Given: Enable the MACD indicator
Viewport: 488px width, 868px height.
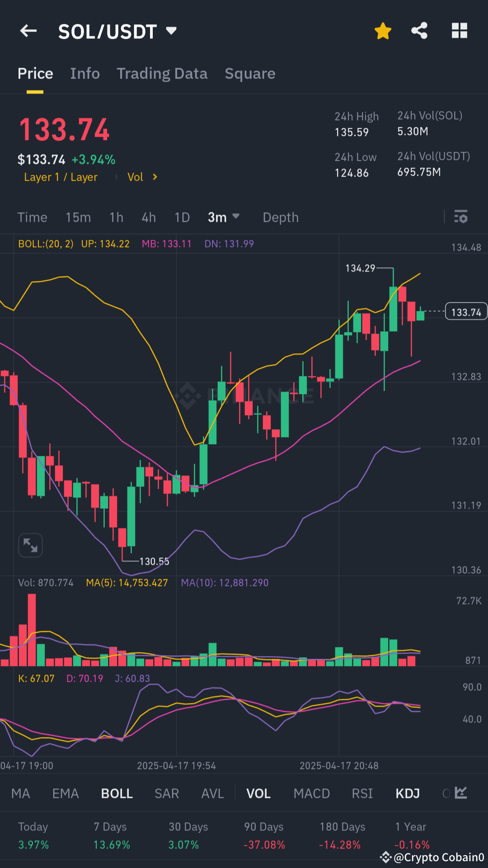Looking at the screenshot, I should [x=311, y=793].
